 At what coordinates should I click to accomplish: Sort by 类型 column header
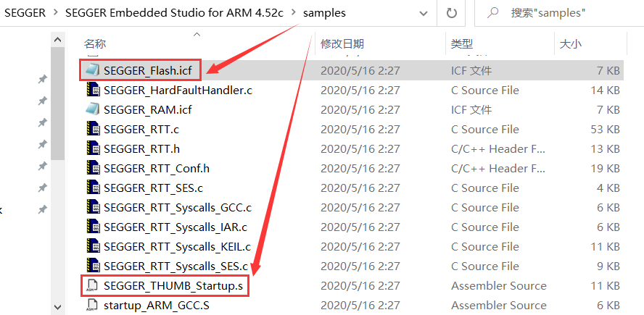point(461,44)
